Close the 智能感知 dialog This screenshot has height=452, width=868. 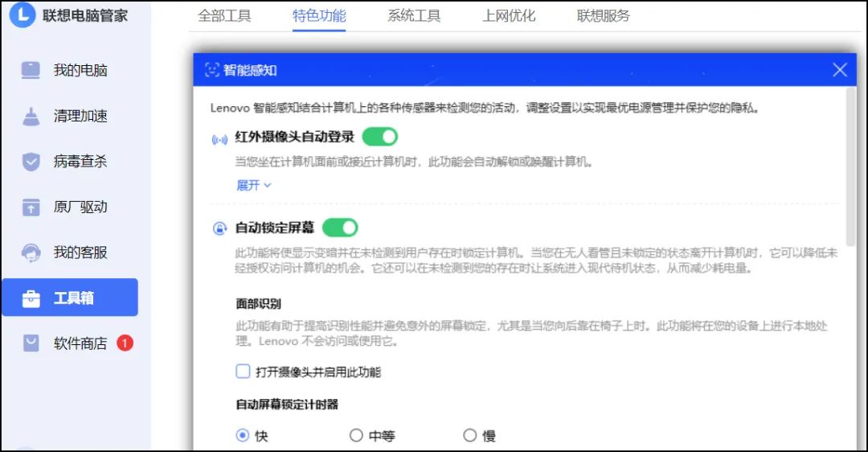point(840,70)
